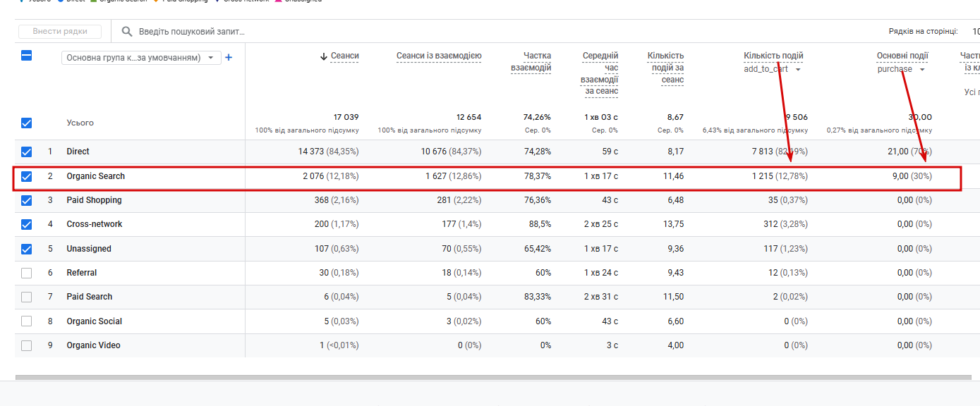980x406 pixels.
Task: Open the purchase key event dropdown
Action: [x=902, y=69]
